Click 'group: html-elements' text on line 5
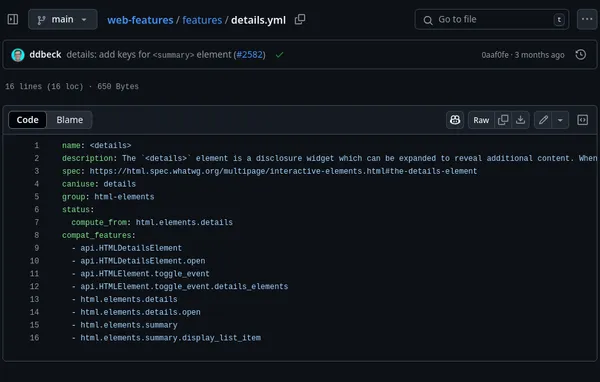This screenshot has width=600, height=382. click(x=108, y=197)
